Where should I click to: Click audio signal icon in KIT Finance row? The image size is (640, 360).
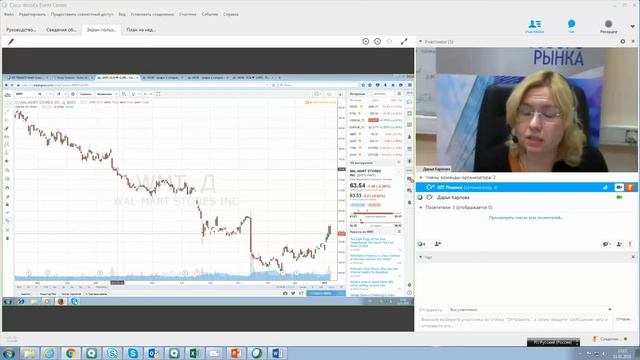click(605, 187)
